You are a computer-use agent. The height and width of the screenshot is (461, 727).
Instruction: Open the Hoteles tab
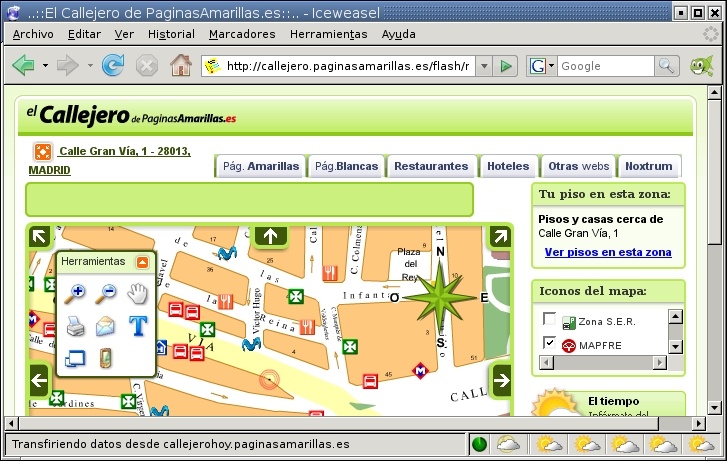point(509,166)
